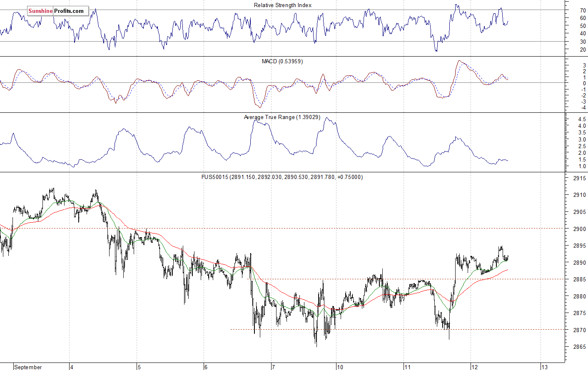Screen dimensions: 588x370
Task: Click the MACD 3 axis label
Action: pos(585,66)
